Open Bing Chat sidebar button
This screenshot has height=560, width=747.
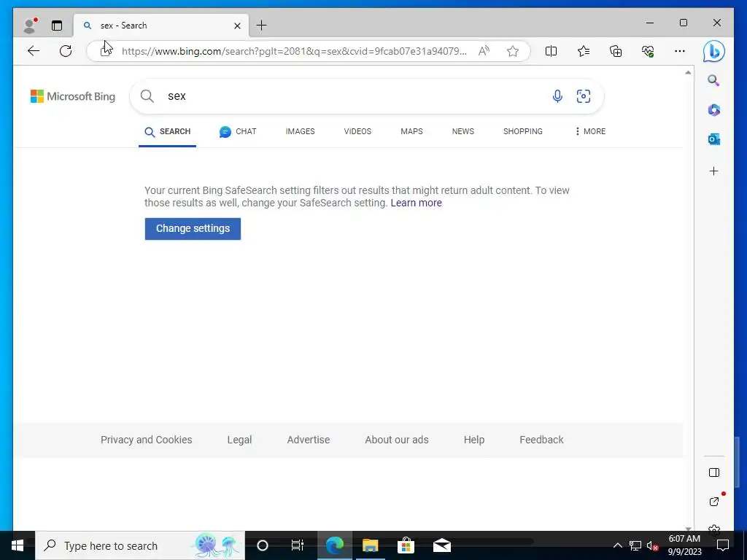[713, 52]
